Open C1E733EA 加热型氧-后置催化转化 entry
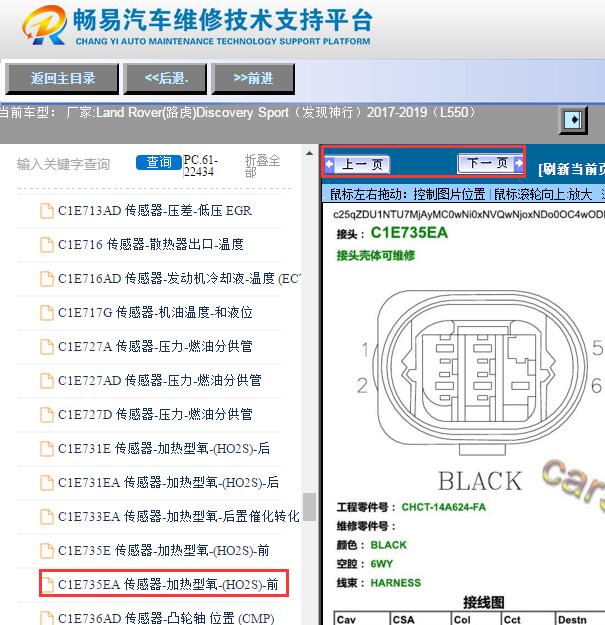The image size is (605, 625). point(179,517)
